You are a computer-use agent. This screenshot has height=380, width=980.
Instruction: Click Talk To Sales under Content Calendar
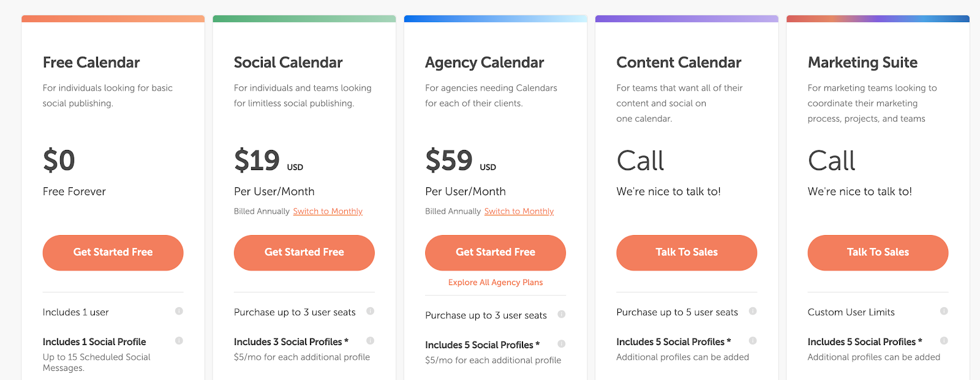(x=686, y=252)
